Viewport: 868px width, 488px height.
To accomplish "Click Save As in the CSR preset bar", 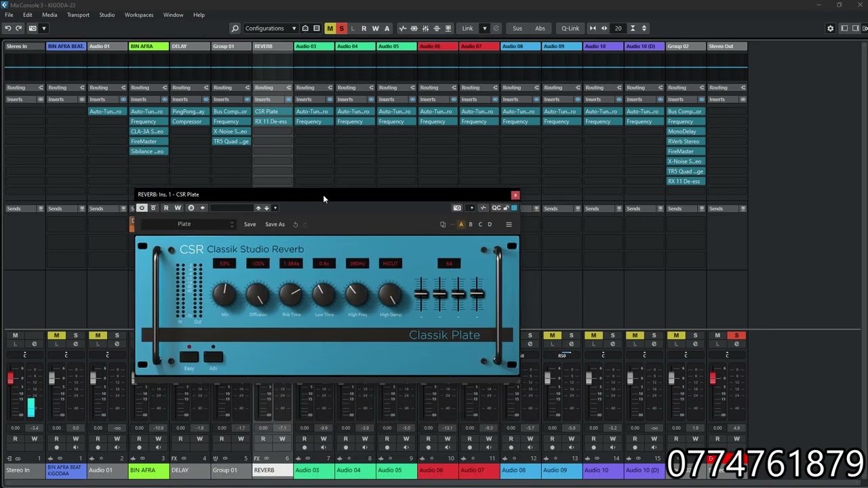I will click(x=275, y=224).
